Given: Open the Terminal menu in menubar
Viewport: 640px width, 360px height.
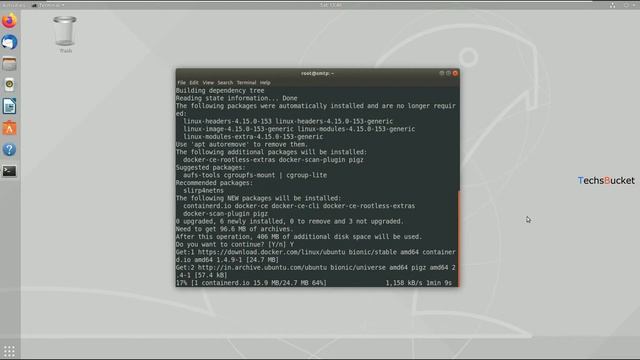Looking at the screenshot, I should click(247, 82).
